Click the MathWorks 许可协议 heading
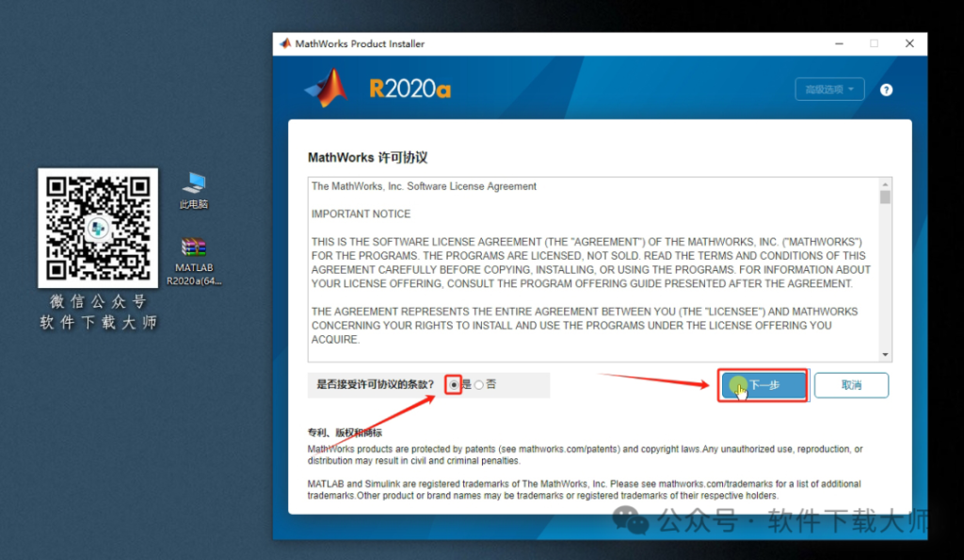This screenshot has width=964, height=560. (367, 156)
